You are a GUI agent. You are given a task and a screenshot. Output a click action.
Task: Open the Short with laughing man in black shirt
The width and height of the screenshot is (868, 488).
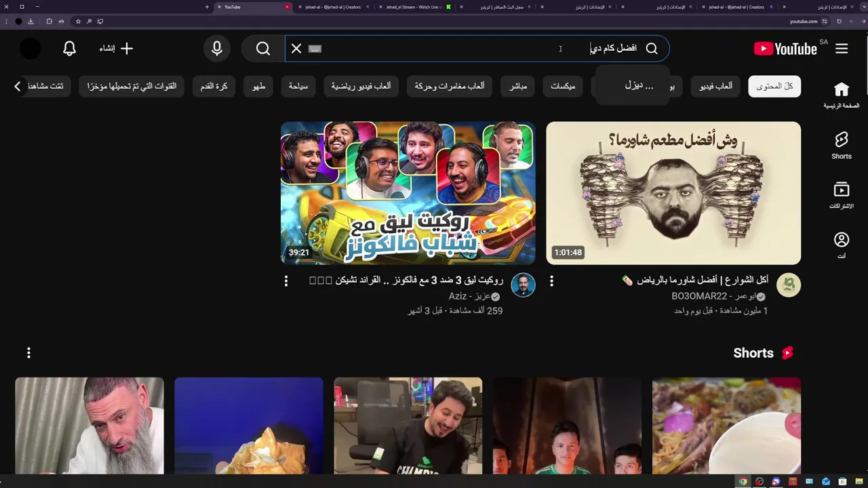tap(408, 426)
